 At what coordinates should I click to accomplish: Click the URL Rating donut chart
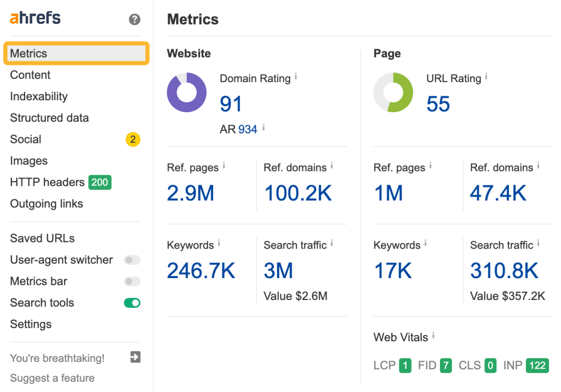tap(393, 93)
